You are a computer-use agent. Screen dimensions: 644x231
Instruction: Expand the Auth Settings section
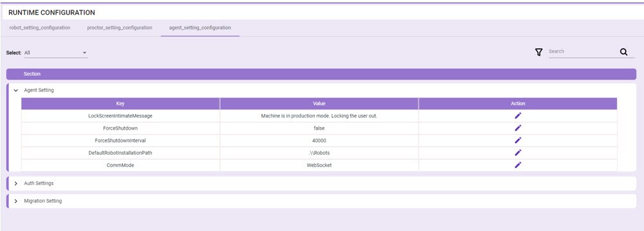coord(15,184)
